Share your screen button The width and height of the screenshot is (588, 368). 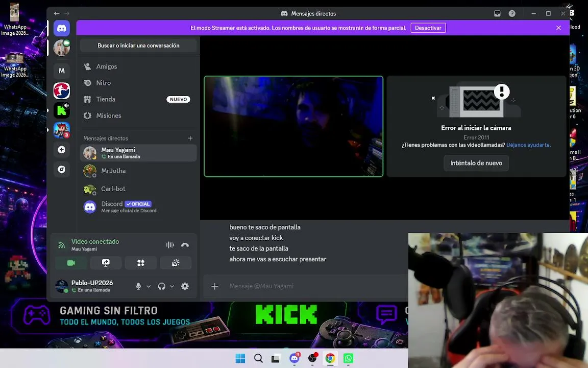point(106,263)
